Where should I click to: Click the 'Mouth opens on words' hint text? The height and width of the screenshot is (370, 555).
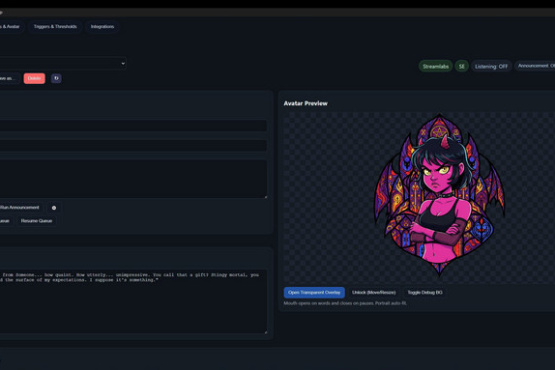pyautogui.click(x=345, y=303)
